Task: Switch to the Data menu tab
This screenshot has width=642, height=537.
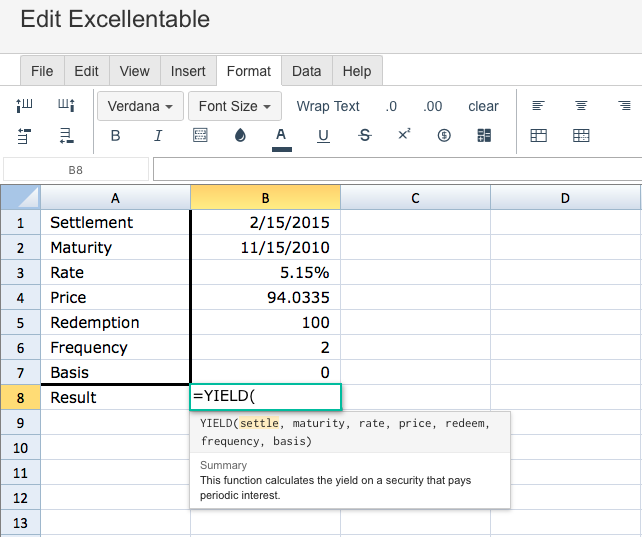Action: pyautogui.click(x=306, y=71)
